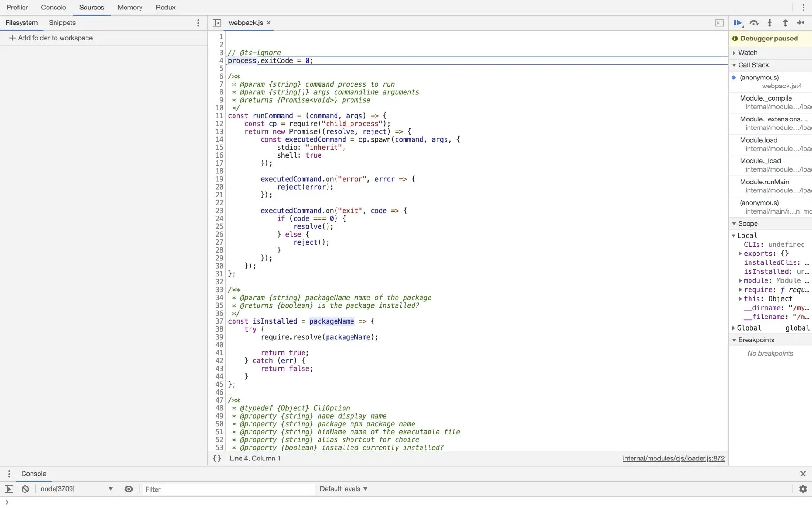Open Console drawer three-dot menu
This screenshot has height=508, width=812.
tap(9, 474)
